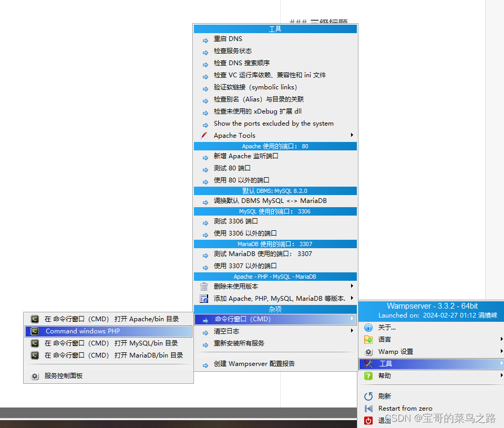Expand the Wamp 设置 submenu arrow
504x428 pixels.
point(501,351)
